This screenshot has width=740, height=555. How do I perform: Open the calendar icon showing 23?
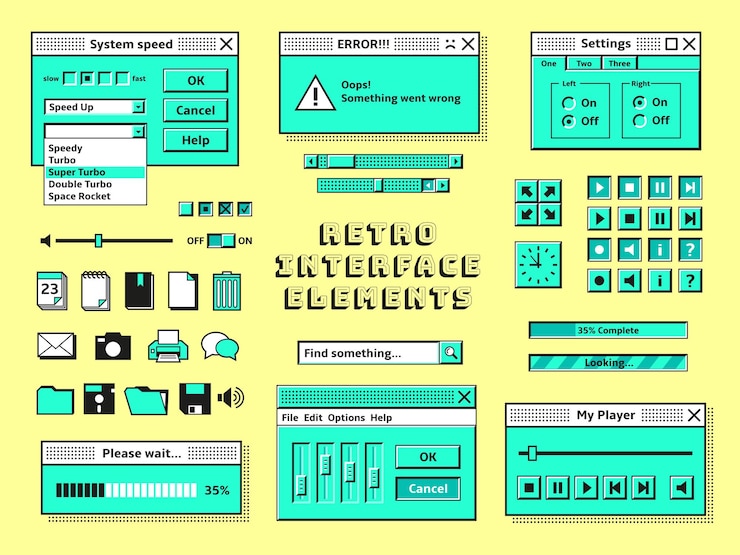click(52, 290)
